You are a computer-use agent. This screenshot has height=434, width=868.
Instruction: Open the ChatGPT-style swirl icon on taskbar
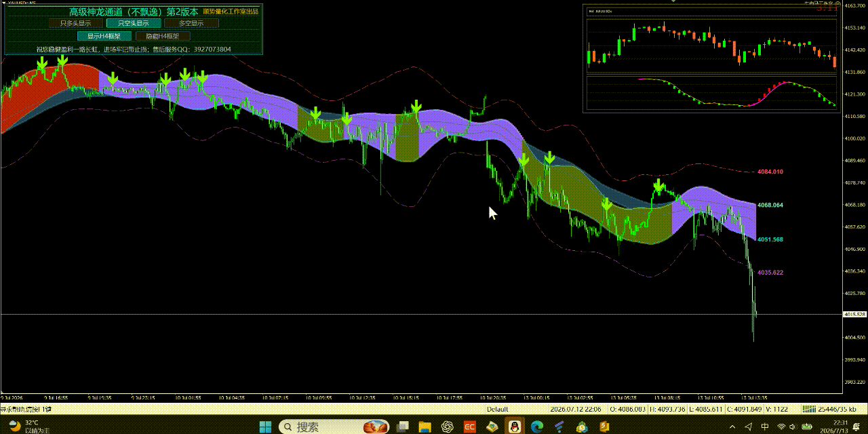(447, 427)
